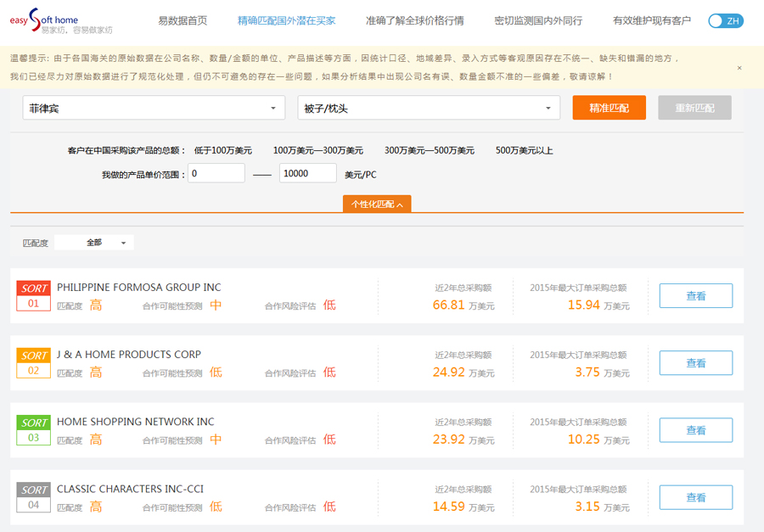Open the 易数据首页 menu item

pyautogui.click(x=183, y=20)
